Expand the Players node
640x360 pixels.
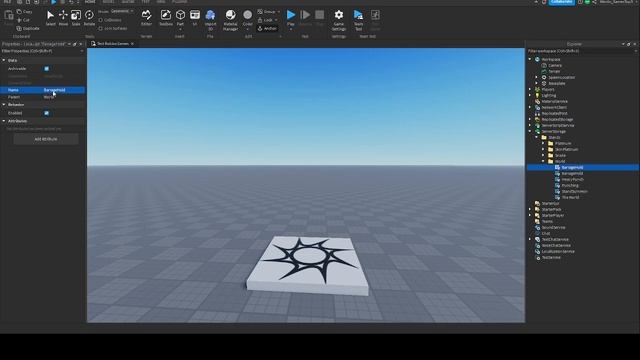pyautogui.click(x=530, y=89)
